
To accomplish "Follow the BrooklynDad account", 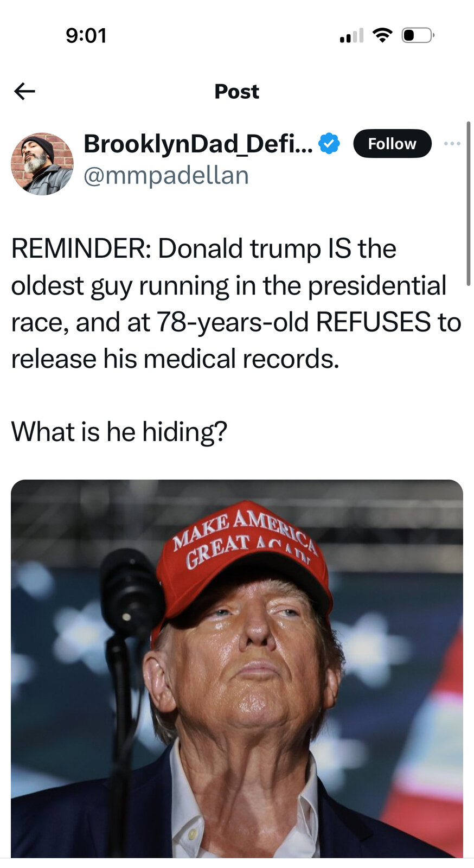I will pyautogui.click(x=392, y=144).
